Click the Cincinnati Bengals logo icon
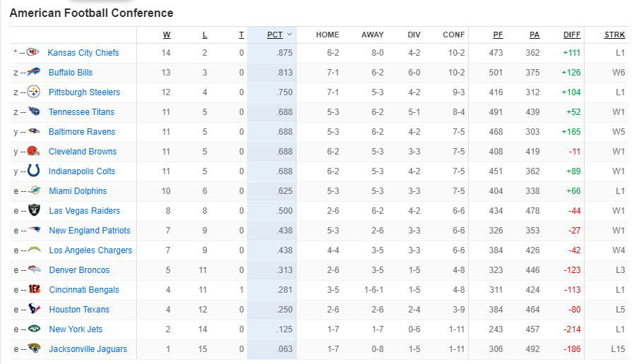 coord(34,290)
